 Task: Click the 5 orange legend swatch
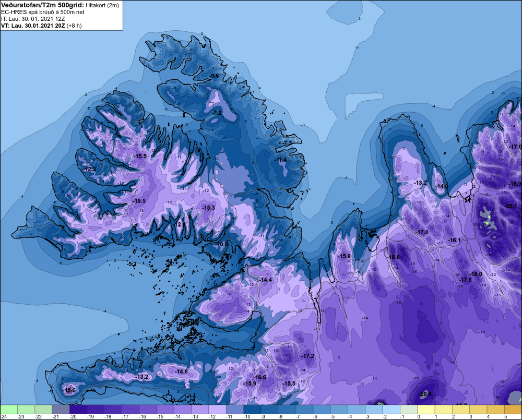513,409
